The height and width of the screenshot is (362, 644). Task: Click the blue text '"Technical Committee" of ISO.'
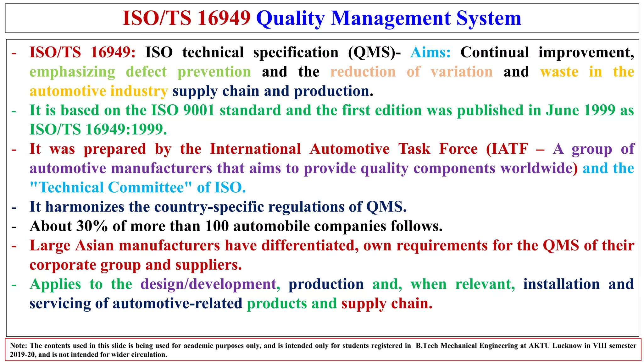(x=137, y=188)
